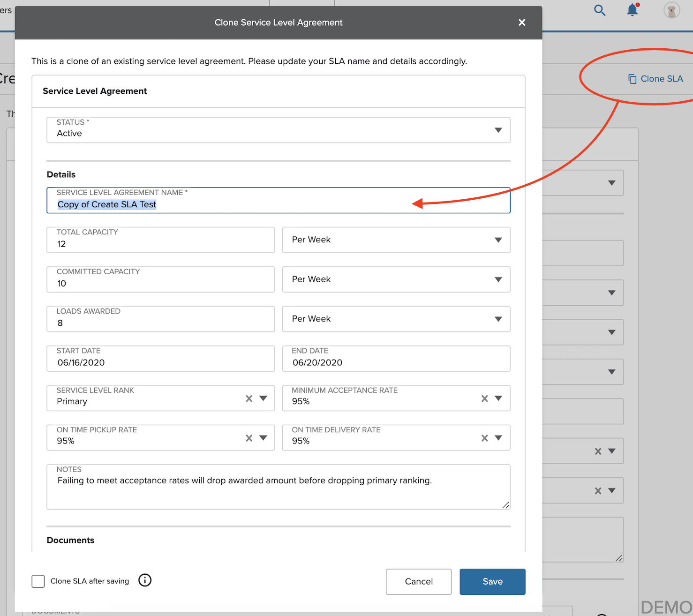Close the Clone Service Level Agreement dialog
Screen dimensions: 693x616
[522, 23]
